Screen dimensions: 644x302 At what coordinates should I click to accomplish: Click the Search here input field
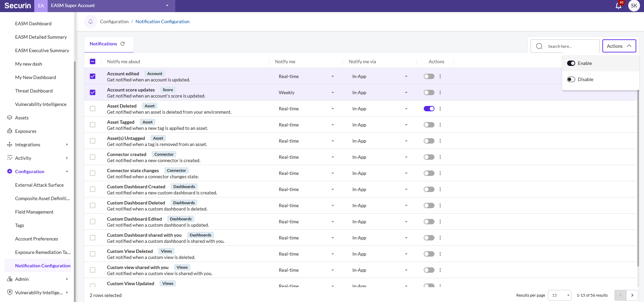565,46
